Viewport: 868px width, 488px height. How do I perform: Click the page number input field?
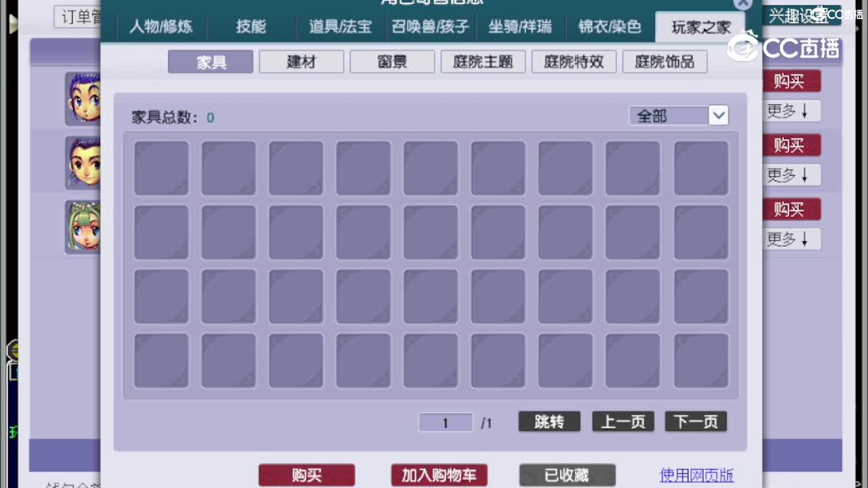[x=445, y=422]
